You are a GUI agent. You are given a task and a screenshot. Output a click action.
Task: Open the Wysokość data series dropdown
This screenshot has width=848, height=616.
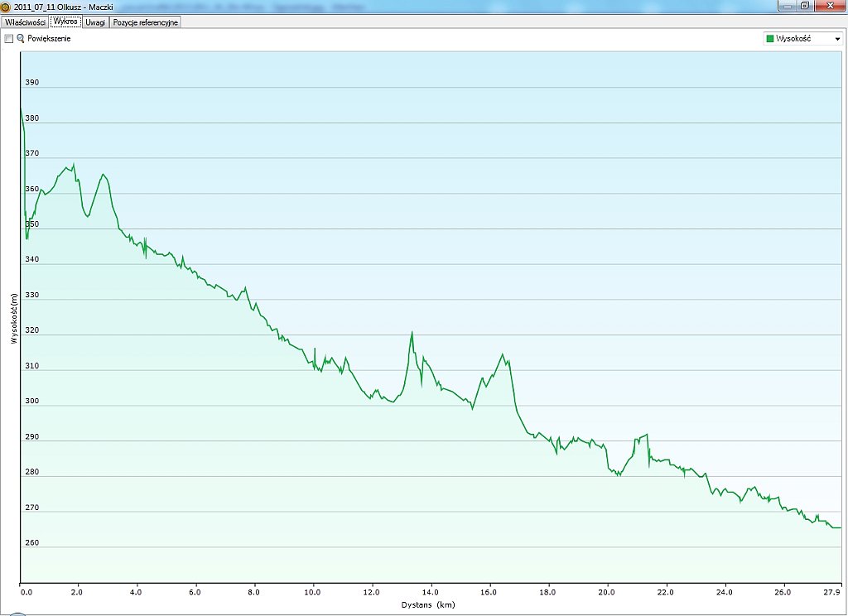click(x=836, y=39)
